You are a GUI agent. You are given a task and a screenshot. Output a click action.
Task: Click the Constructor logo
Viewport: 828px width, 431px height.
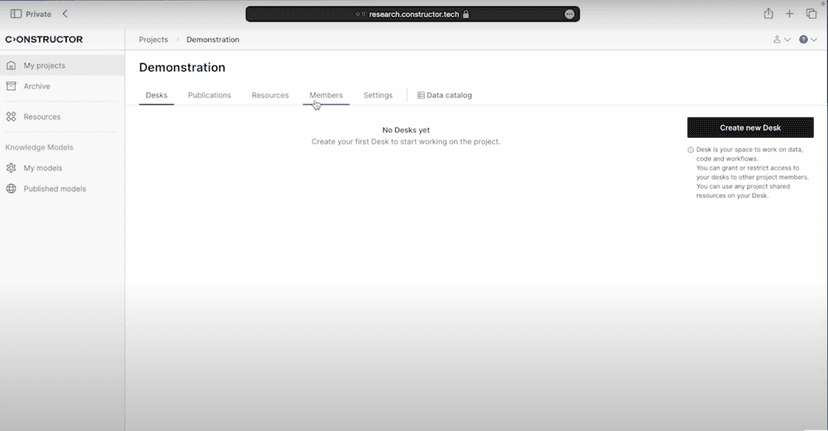(x=44, y=39)
